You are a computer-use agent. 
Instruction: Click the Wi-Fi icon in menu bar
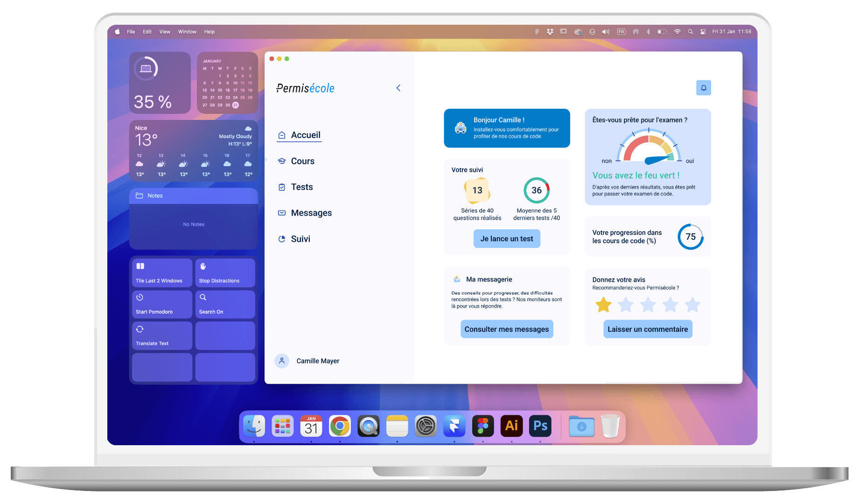coord(677,32)
